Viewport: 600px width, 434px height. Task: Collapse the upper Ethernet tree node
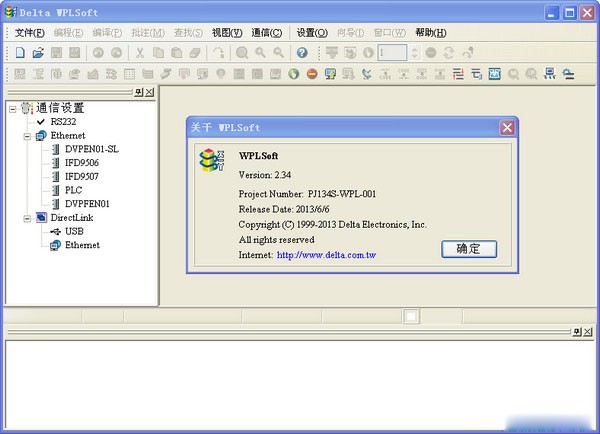pyautogui.click(x=27, y=137)
